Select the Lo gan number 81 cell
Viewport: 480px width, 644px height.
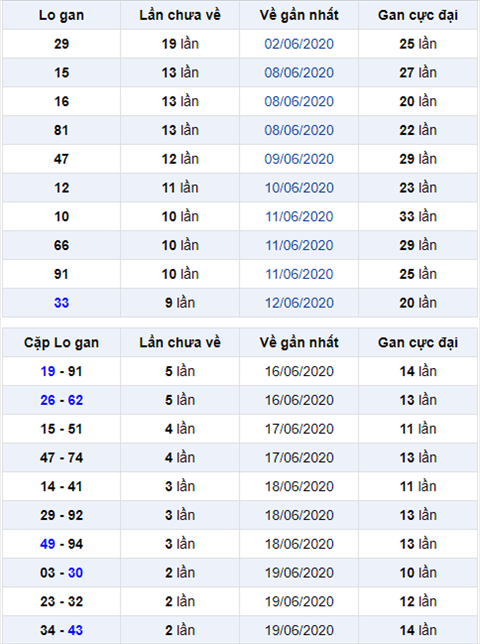61,130
